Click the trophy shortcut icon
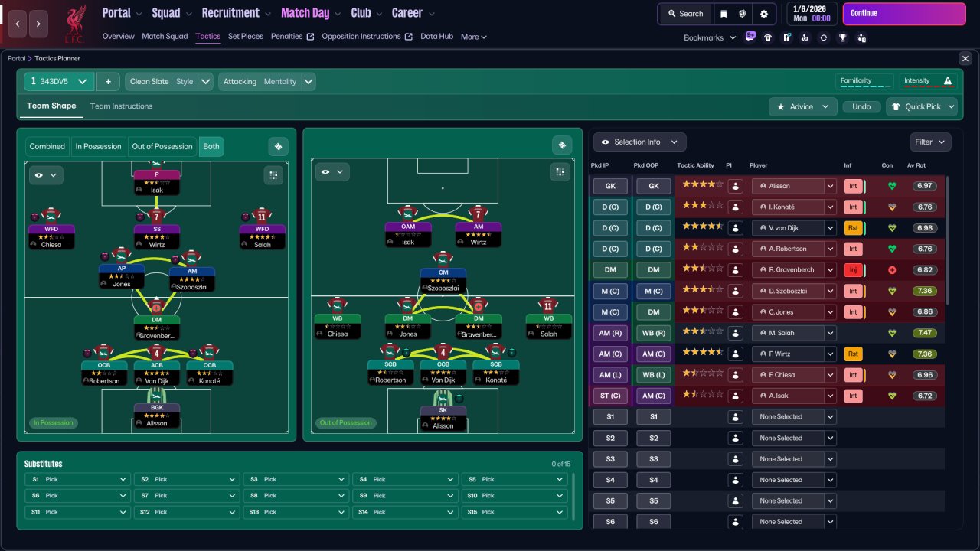980x551 pixels. tap(842, 37)
